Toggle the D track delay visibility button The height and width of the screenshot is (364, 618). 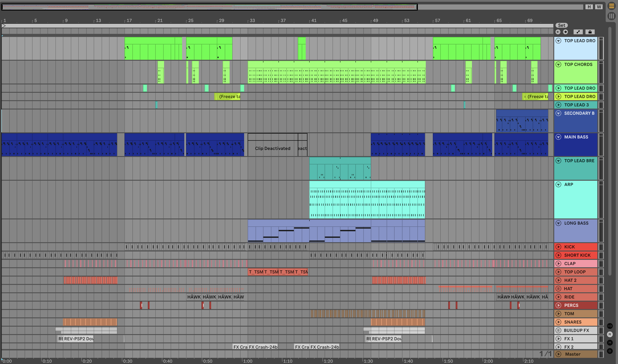[x=610, y=351]
